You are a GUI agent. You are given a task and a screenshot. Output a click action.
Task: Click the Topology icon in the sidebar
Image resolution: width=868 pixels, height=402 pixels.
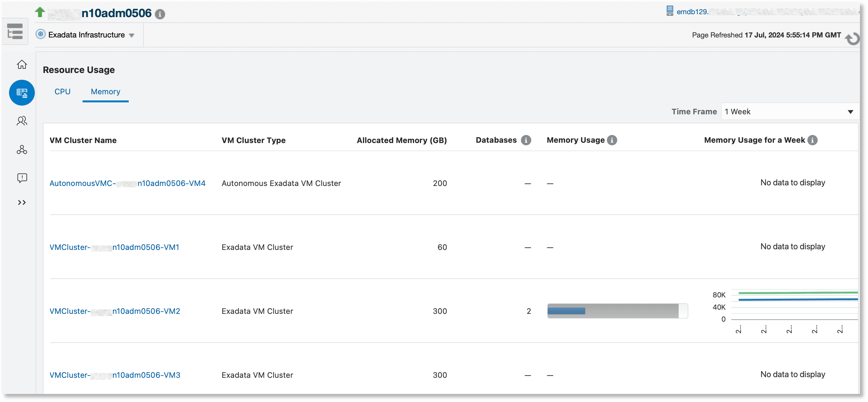[x=22, y=150]
